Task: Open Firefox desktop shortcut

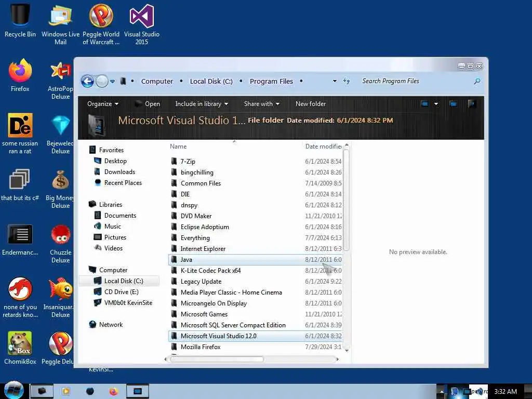Action: (x=20, y=75)
